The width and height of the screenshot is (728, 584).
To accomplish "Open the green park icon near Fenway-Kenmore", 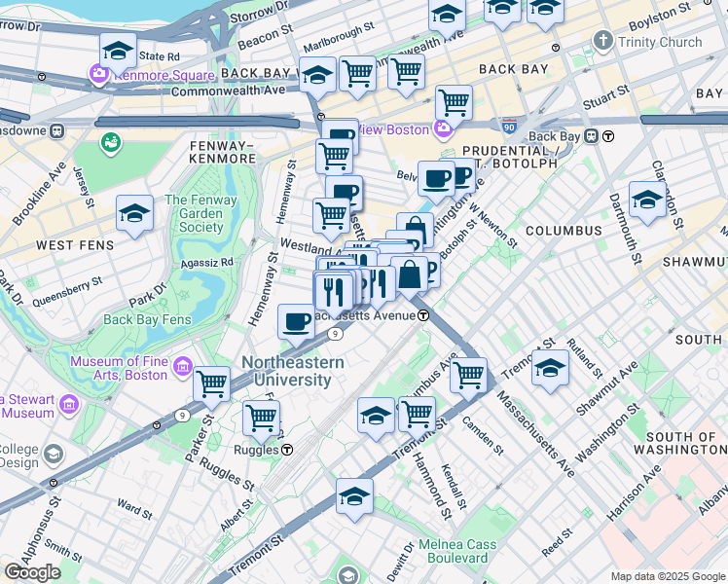I will tap(111, 143).
